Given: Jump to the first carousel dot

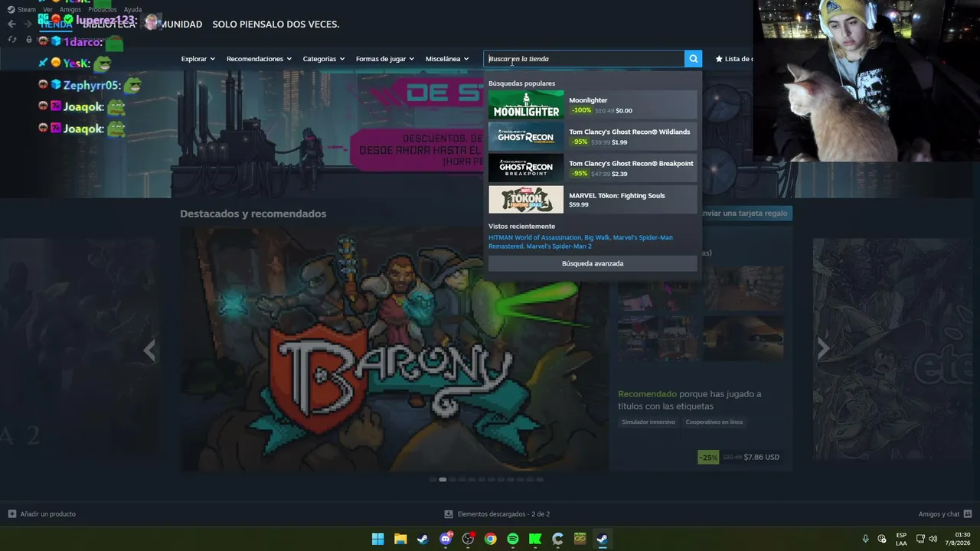Looking at the screenshot, I should [x=433, y=480].
